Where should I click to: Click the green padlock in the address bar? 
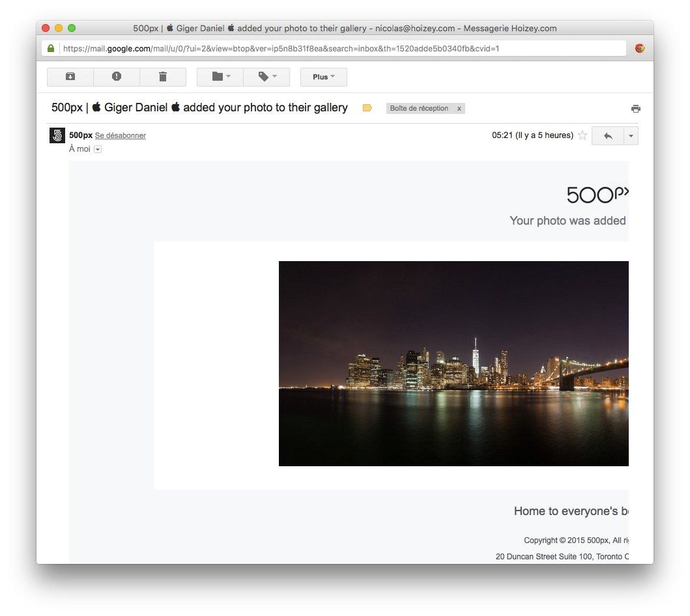pos(51,48)
